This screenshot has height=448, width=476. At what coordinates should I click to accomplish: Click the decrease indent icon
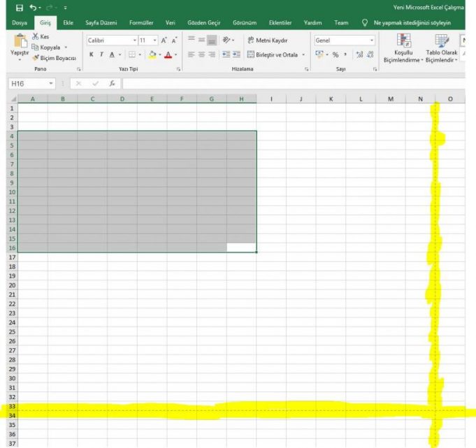point(226,55)
